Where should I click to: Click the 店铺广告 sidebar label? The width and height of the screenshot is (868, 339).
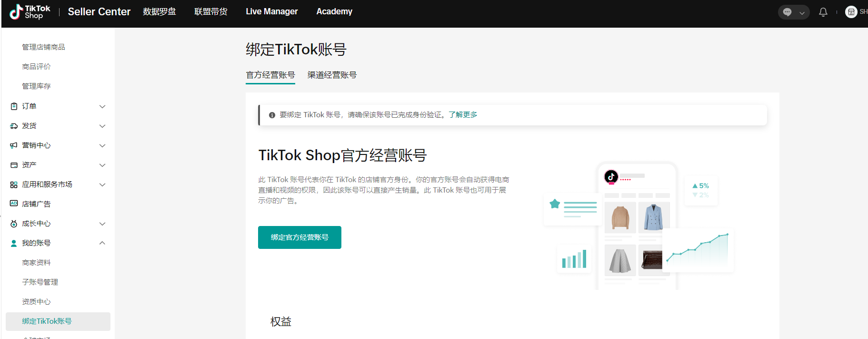36,204
